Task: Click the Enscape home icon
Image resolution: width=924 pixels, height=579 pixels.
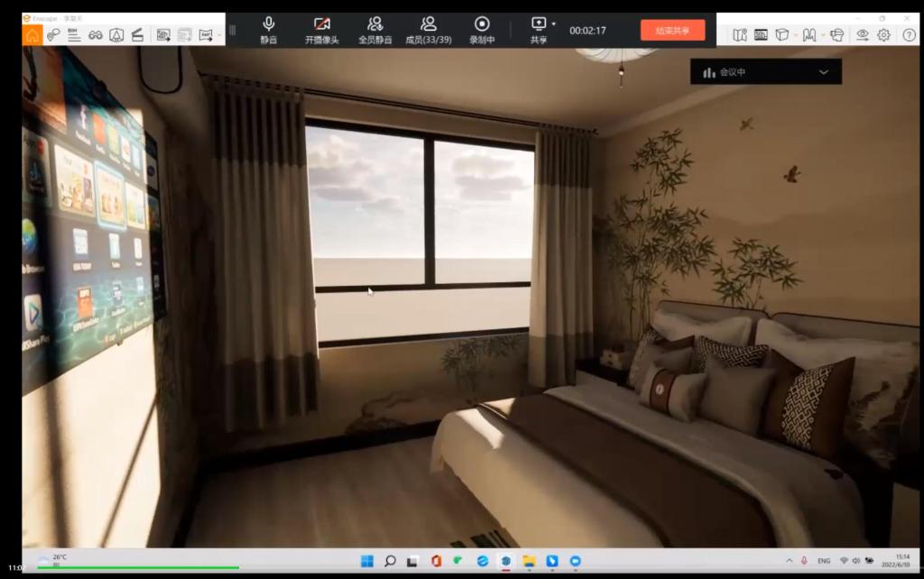Action: click(x=32, y=35)
